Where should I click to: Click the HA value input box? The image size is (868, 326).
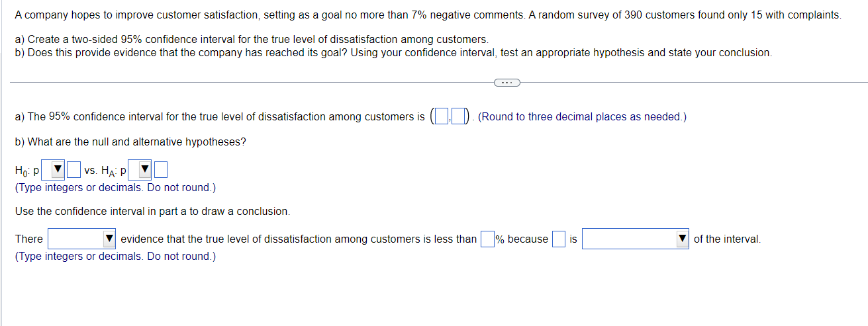pyautogui.click(x=160, y=171)
